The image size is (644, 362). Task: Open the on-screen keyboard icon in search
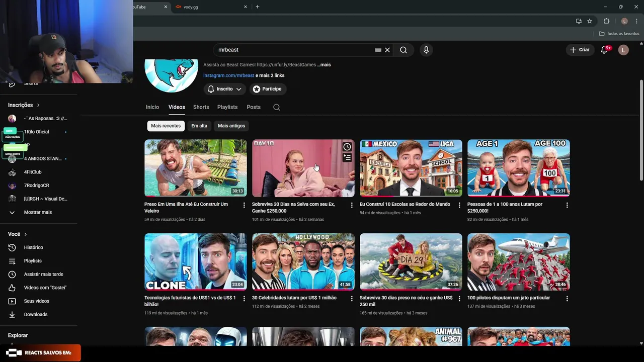point(378,50)
